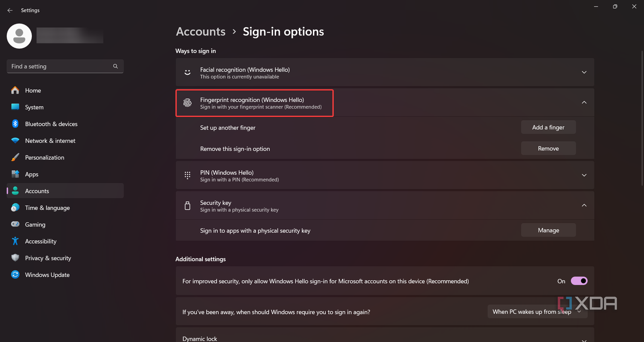
Task: Click the 'Set up another finger' text
Action: [228, 127]
